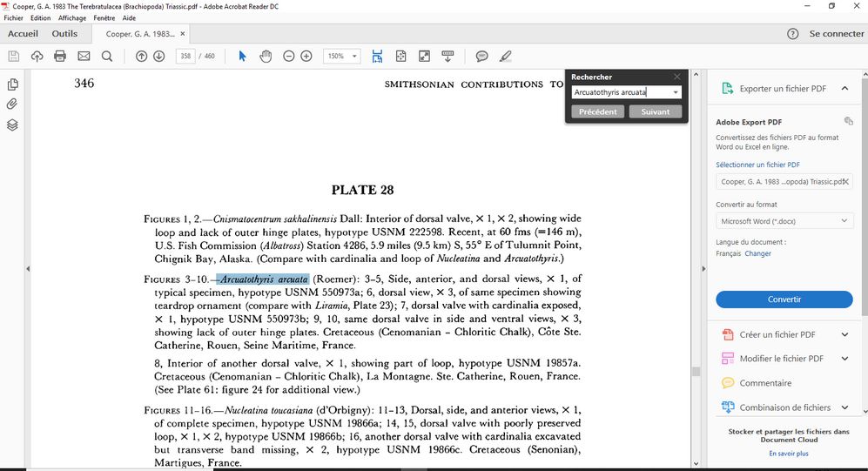This screenshot has height=471, width=868.
Task: Open the attachments paperclip panel
Action: coord(12,104)
